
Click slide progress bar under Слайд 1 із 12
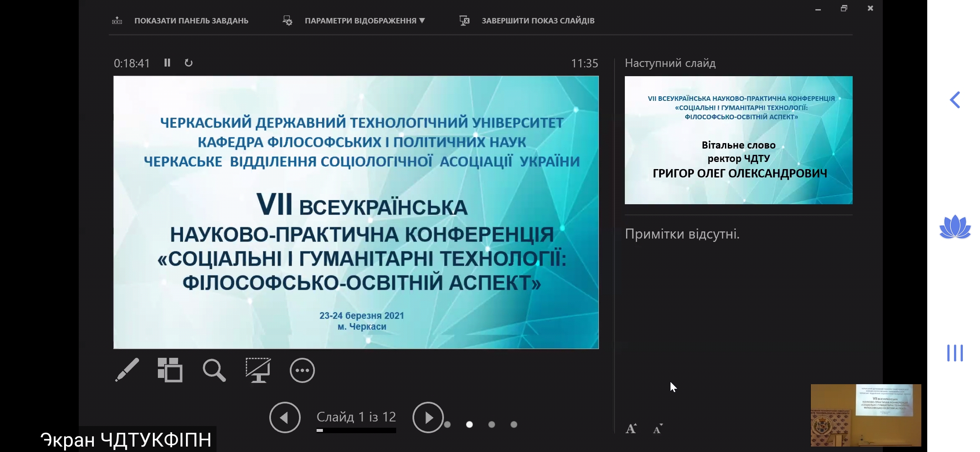coord(356,430)
